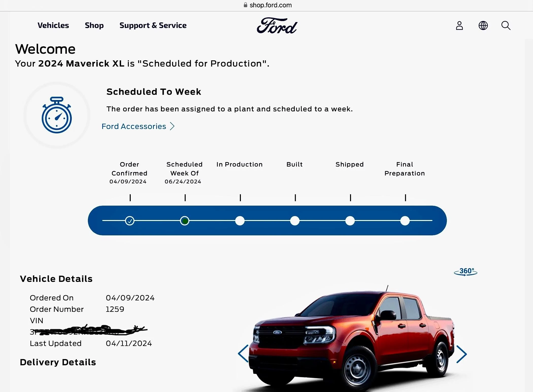The image size is (533, 392).
Task: Click the VIN label
Action: (37, 320)
